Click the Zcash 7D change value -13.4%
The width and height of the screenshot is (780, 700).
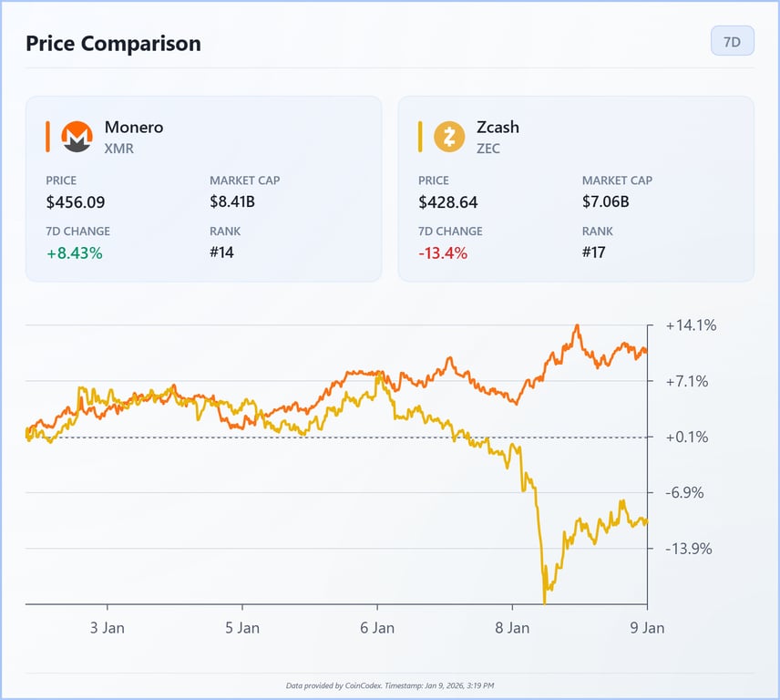click(440, 252)
